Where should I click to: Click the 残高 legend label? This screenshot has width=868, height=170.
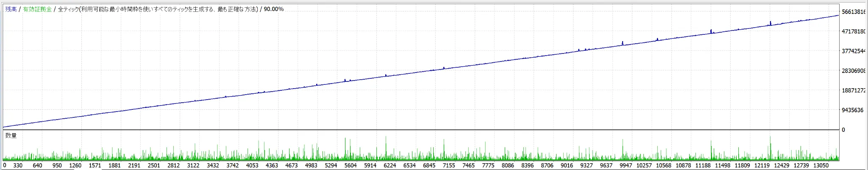point(11,9)
